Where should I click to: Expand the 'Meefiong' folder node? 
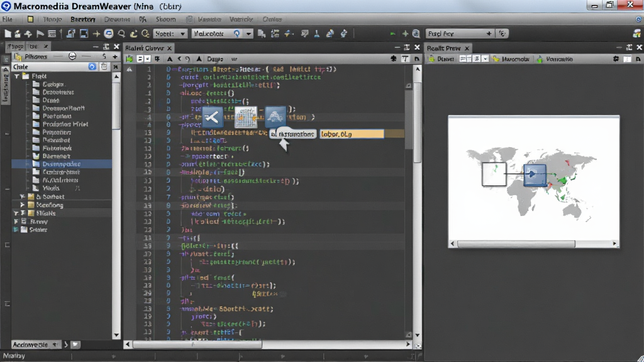(x=22, y=205)
